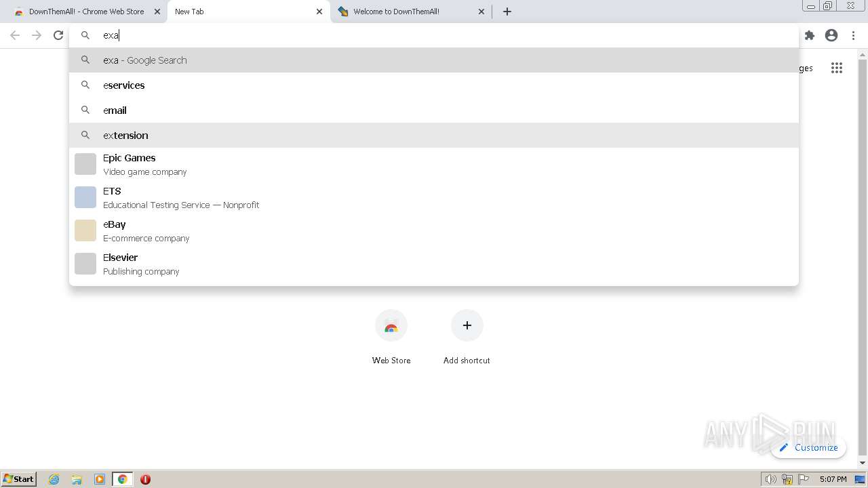Click the eBay thumbnail image

[85, 230]
